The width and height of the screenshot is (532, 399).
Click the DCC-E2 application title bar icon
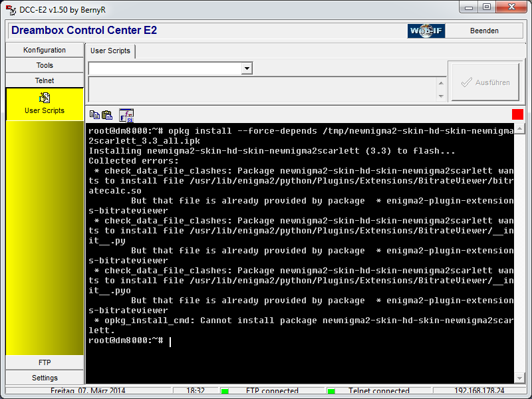11,10
